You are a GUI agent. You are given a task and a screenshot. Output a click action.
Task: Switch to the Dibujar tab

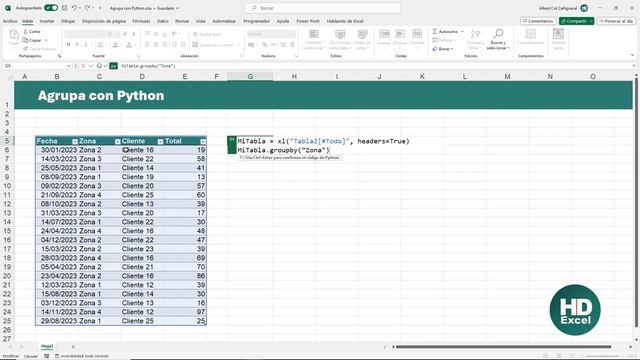click(68, 21)
